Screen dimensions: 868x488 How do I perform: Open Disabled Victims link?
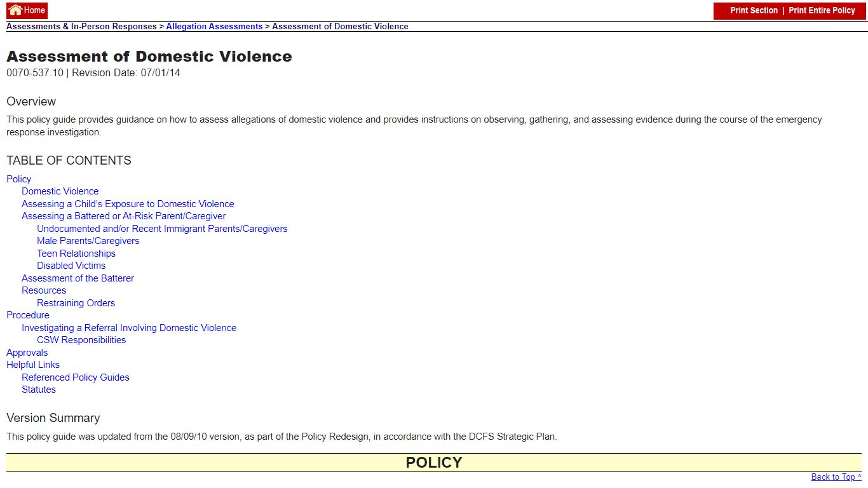pyautogui.click(x=71, y=266)
